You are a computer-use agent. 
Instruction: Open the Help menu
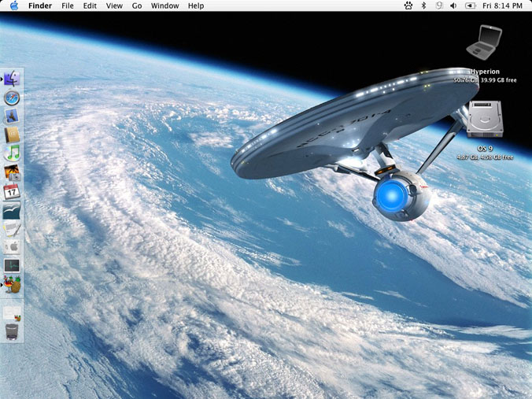pyautogui.click(x=196, y=6)
